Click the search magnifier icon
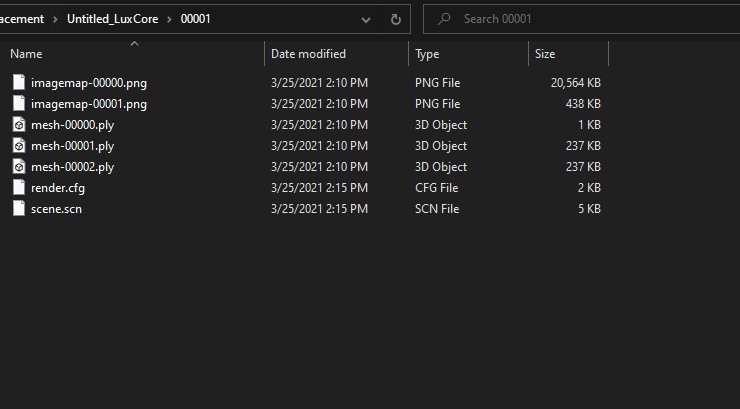 pos(444,19)
